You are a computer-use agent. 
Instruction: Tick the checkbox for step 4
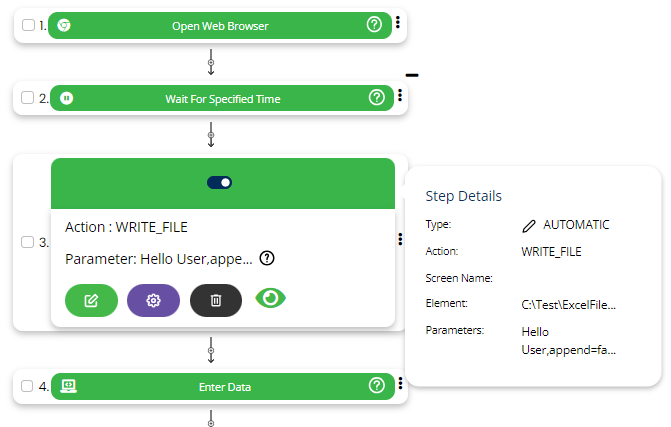(28, 385)
